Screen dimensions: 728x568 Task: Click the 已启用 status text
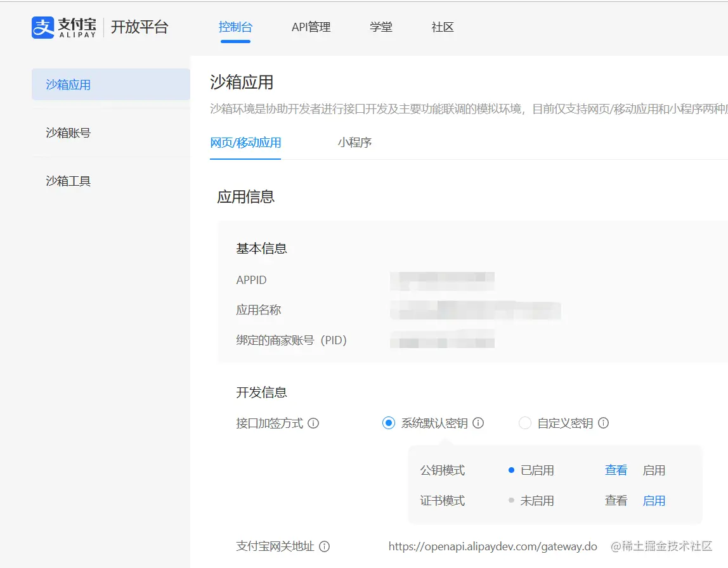pos(537,470)
